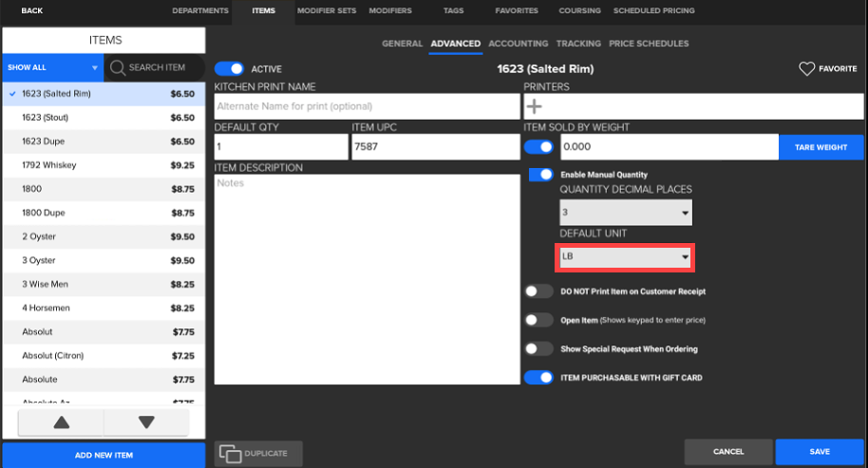Toggle the Active switch off
868x468 pixels.
pyautogui.click(x=229, y=68)
